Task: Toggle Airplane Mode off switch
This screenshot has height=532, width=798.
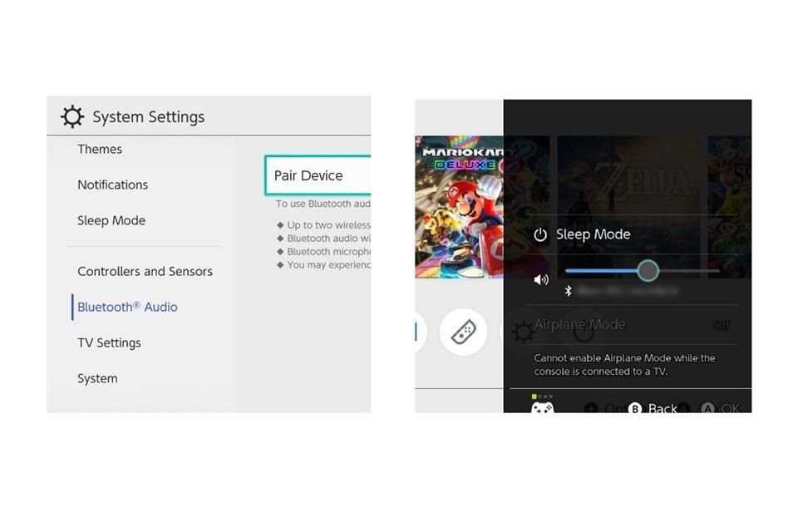Action: click(721, 325)
